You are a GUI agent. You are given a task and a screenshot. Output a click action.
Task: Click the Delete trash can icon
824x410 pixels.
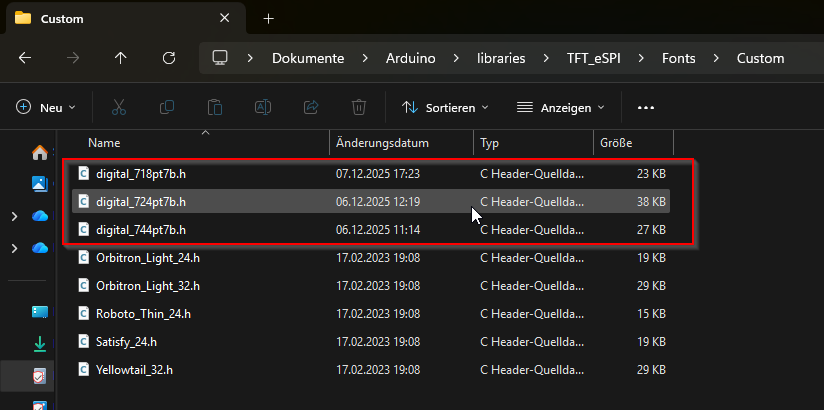click(x=359, y=107)
